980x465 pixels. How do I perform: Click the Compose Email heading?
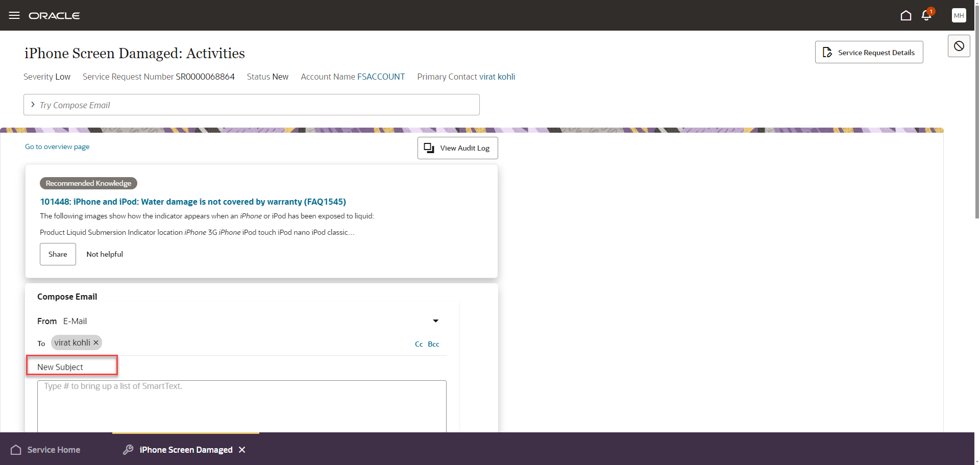(x=67, y=297)
